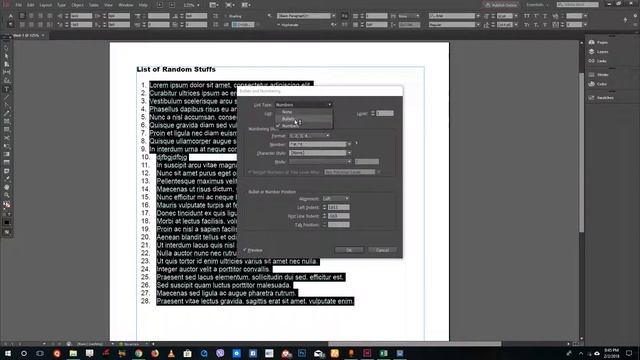Image resolution: width=640 pixels, height=360 pixels.
Task: Click Windows Start button
Action: [7, 353]
